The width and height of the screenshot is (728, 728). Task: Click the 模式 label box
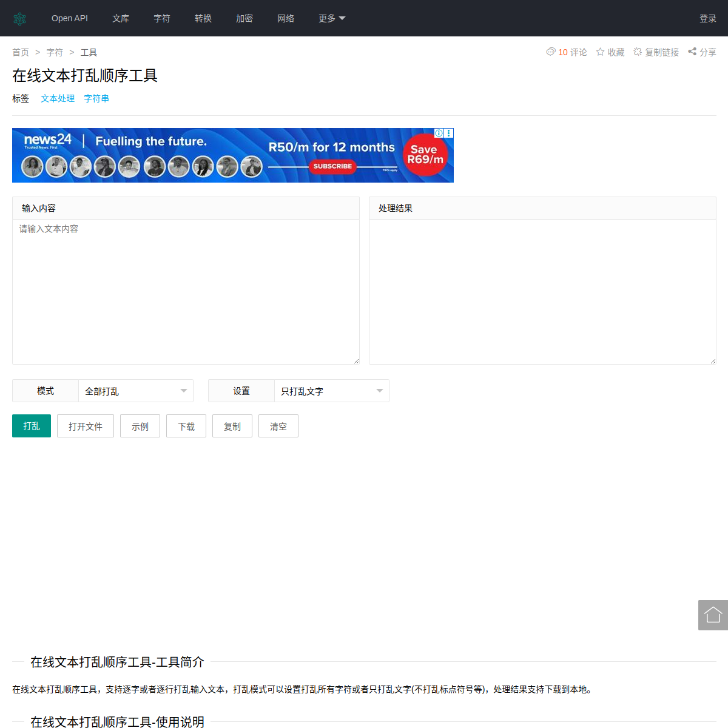[45, 391]
